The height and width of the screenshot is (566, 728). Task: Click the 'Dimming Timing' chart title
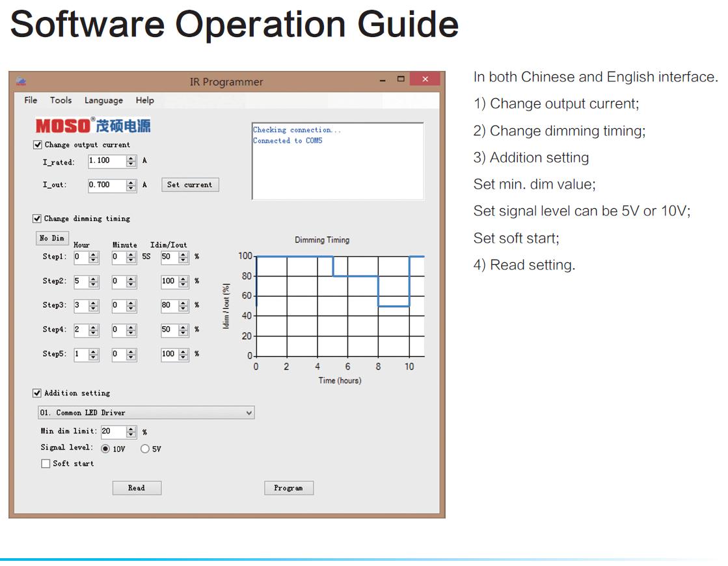[x=322, y=240]
